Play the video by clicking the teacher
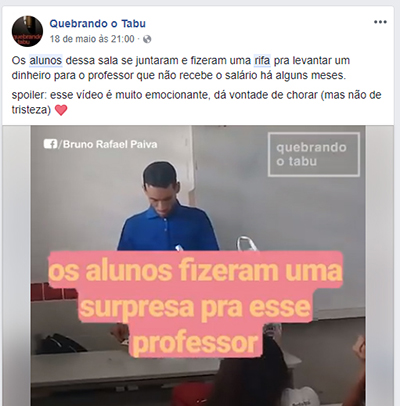This screenshot has height=406, width=400. pyautogui.click(x=167, y=207)
